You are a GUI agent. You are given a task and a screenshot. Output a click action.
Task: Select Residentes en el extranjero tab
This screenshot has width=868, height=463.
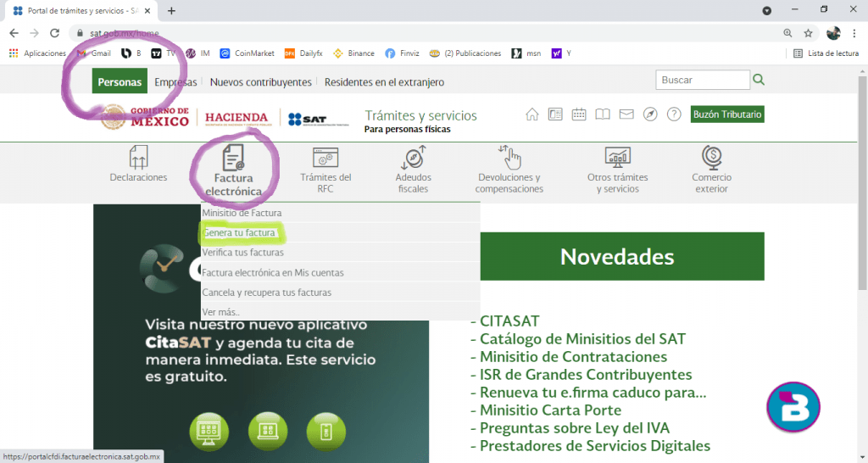[384, 82]
